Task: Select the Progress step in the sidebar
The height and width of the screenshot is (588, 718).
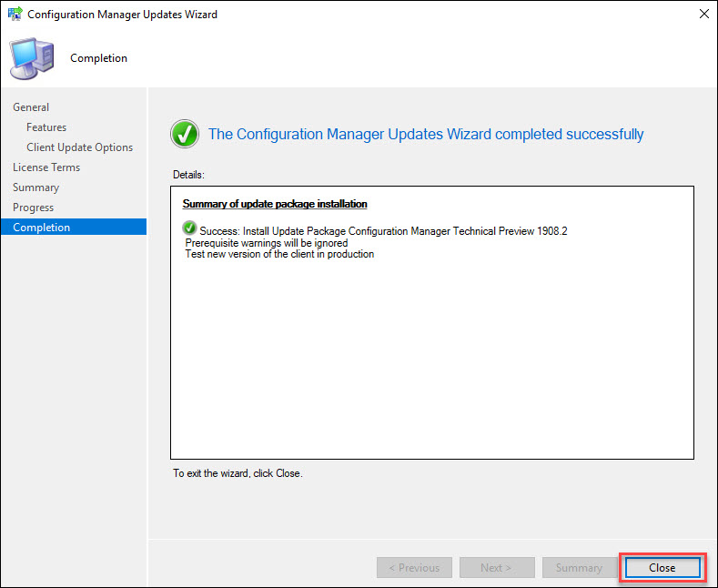Action: (33, 208)
